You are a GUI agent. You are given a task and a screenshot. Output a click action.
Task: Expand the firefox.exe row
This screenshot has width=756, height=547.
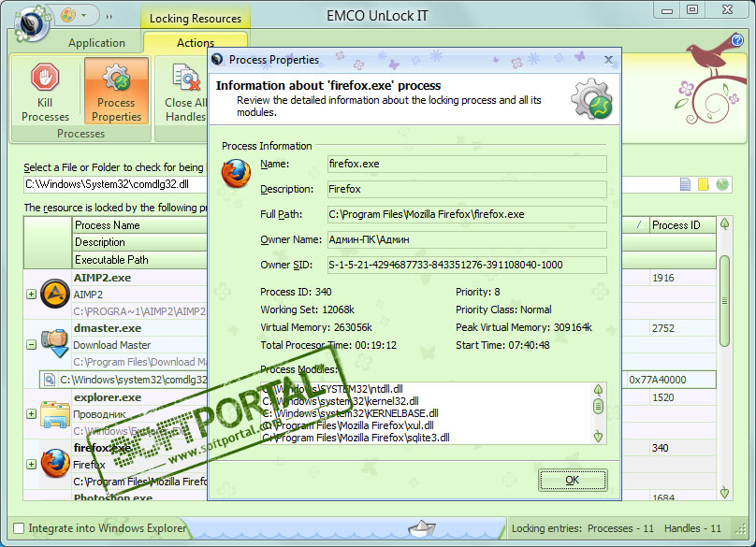pos(31,464)
